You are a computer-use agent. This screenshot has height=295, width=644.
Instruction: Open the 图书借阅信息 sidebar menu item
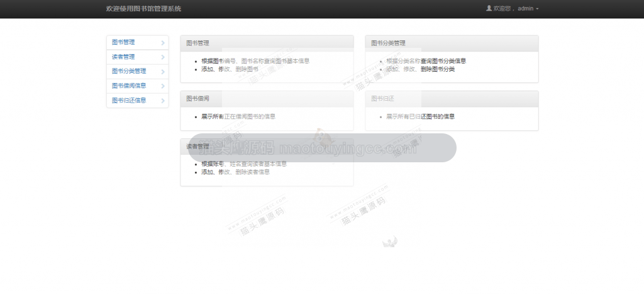click(x=137, y=86)
